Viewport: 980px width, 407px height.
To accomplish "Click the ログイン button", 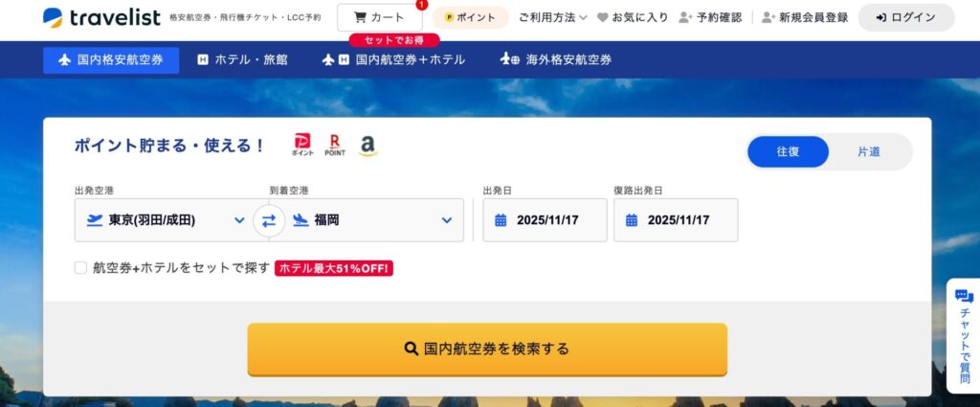I will pyautogui.click(x=906, y=17).
